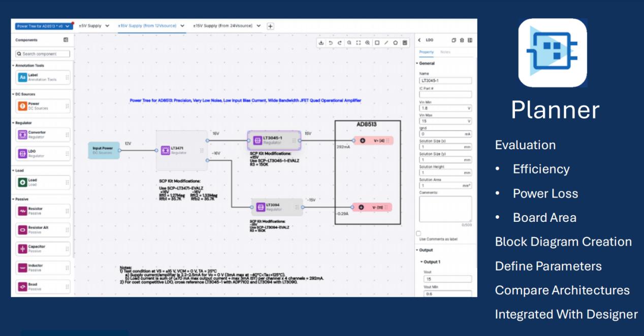Collapse the Annotation Tools component group
Viewport: 644px width, 336px height.
pyautogui.click(x=13, y=65)
